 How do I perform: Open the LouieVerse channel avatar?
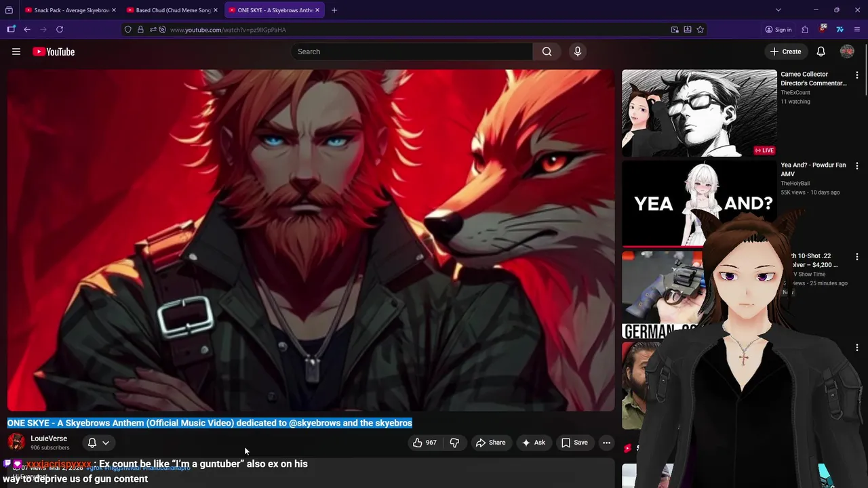coord(16,442)
